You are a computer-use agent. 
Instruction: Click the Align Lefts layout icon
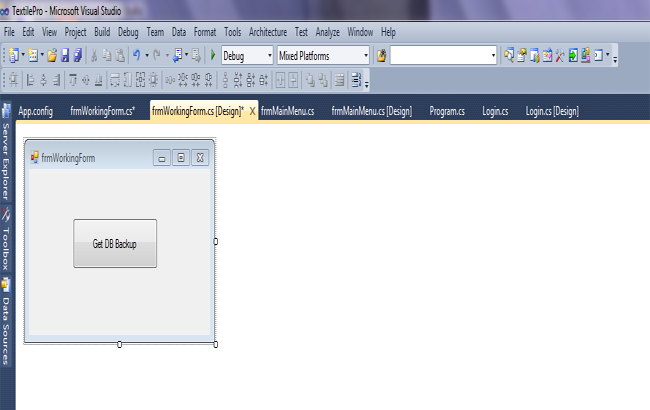point(30,80)
